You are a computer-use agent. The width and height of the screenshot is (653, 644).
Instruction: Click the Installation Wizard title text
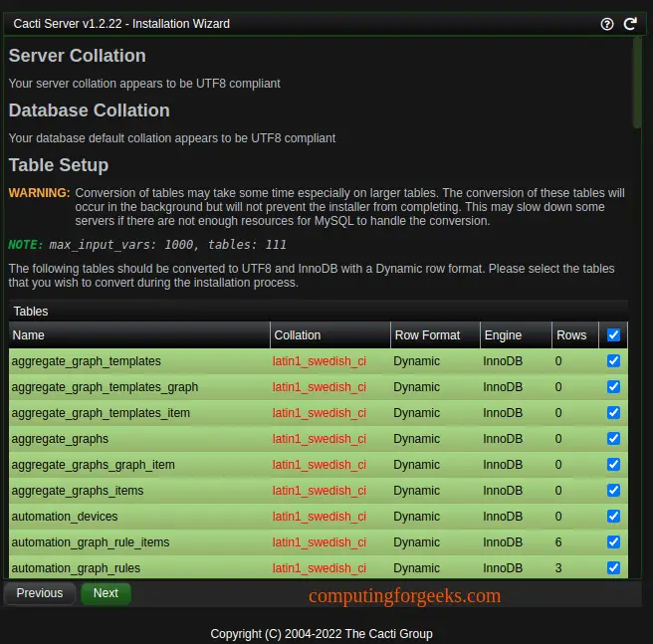click(x=121, y=24)
